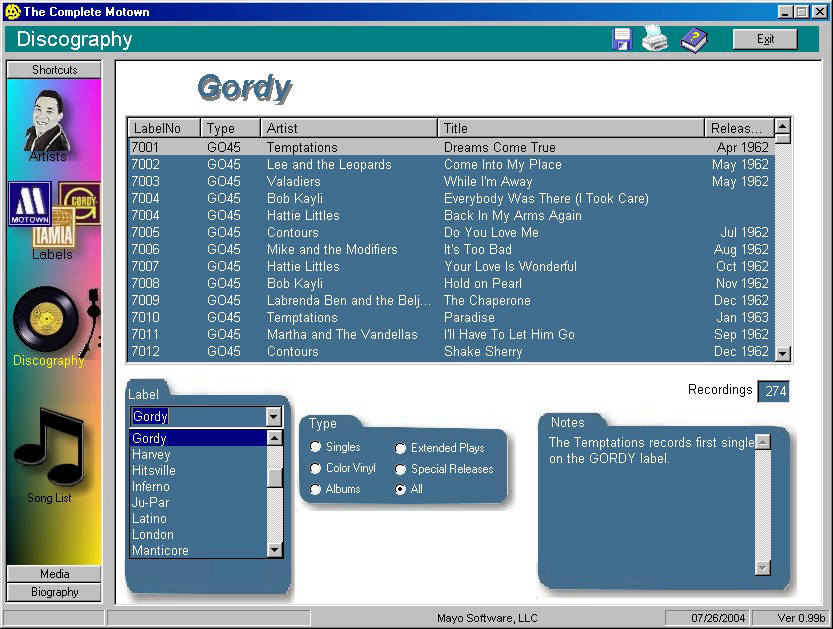
Task: Click the Exit button
Action: click(765, 39)
